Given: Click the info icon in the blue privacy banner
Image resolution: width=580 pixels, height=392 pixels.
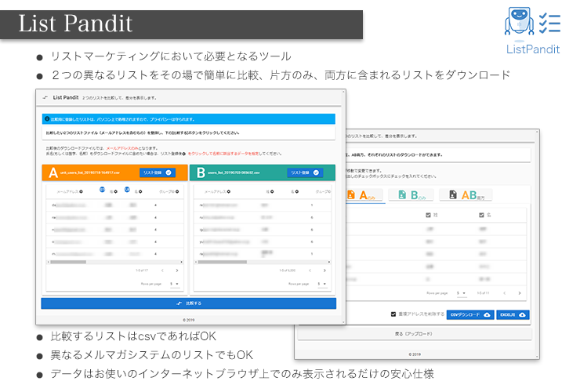Looking at the screenshot, I should click(x=47, y=119).
